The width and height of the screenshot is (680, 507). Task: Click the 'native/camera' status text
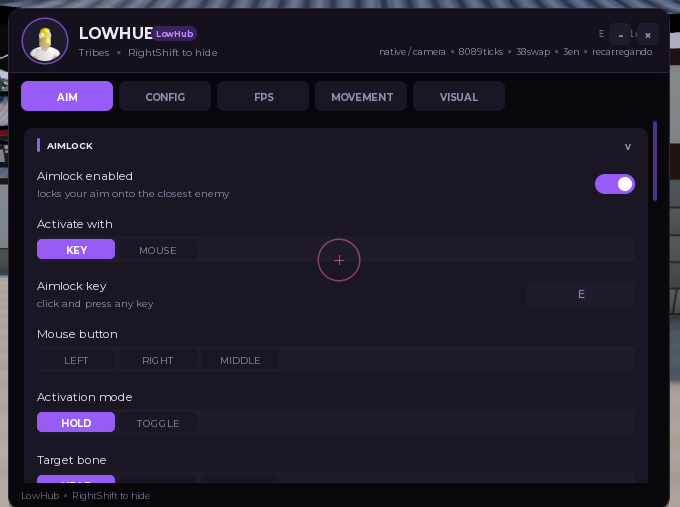(412, 52)
